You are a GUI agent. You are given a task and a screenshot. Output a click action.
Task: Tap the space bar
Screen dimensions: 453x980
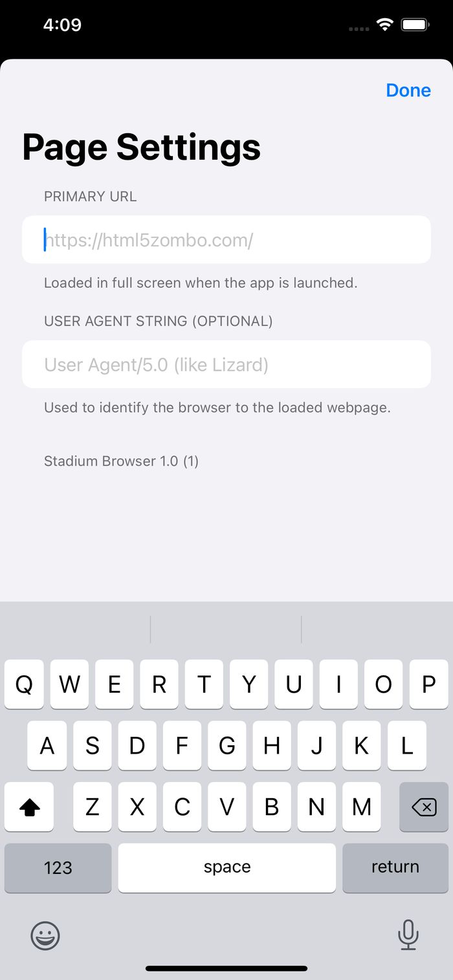tap(226, 867)
